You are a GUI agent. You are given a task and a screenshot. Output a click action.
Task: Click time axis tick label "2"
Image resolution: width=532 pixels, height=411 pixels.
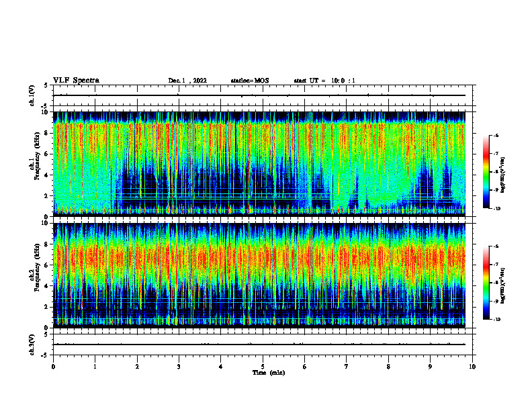[x=137, y=367]
